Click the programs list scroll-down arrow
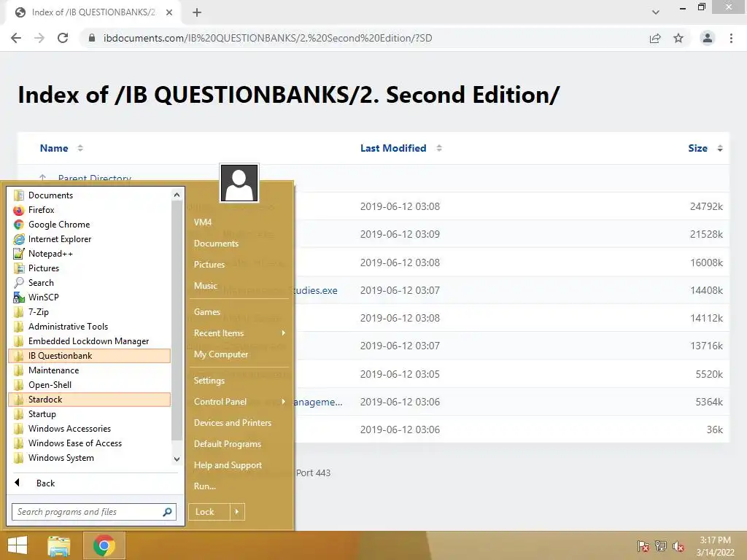 pyautogui.click(x=177, y=459)
